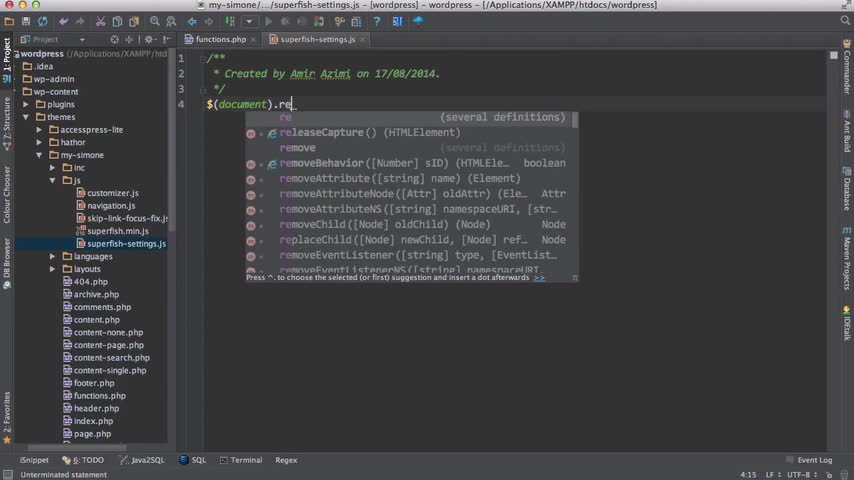Open the 6: TODO tool window
This screenshot has height=480, width=854.
click(83, 460)
